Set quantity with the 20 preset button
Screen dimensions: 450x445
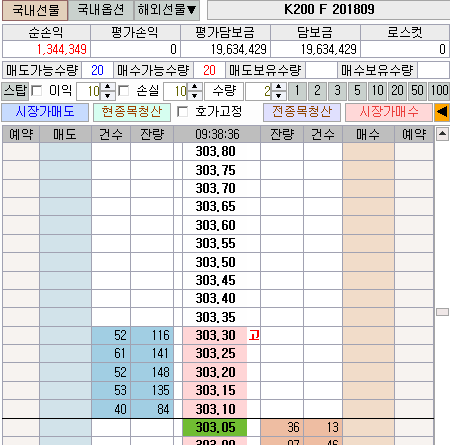coord(397,91)
